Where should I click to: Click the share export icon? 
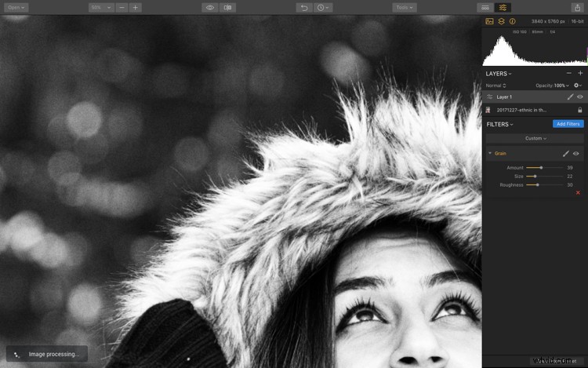click(578, 8)
